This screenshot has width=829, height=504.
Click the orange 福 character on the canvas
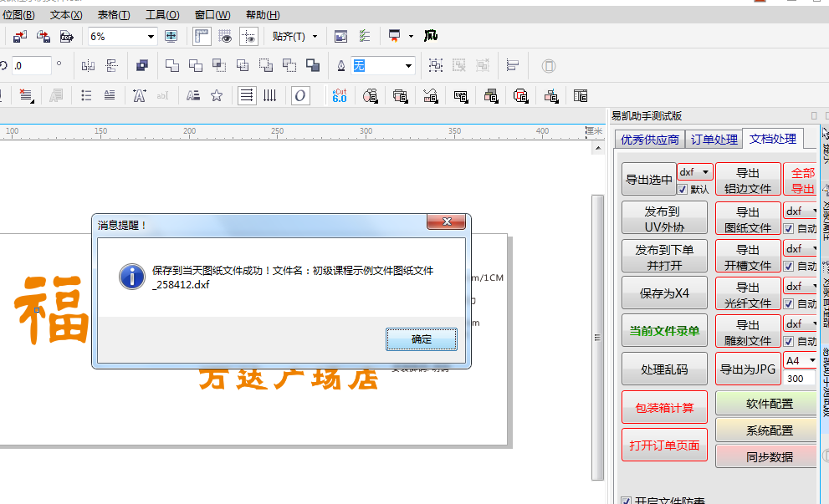[52, 309]
